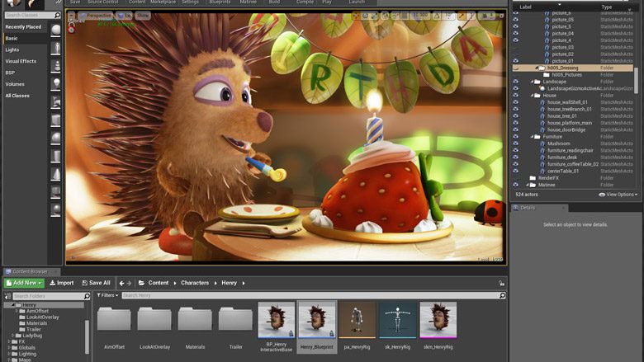
Task: Click the cone icon in placement list
Action: pos(56,174)
